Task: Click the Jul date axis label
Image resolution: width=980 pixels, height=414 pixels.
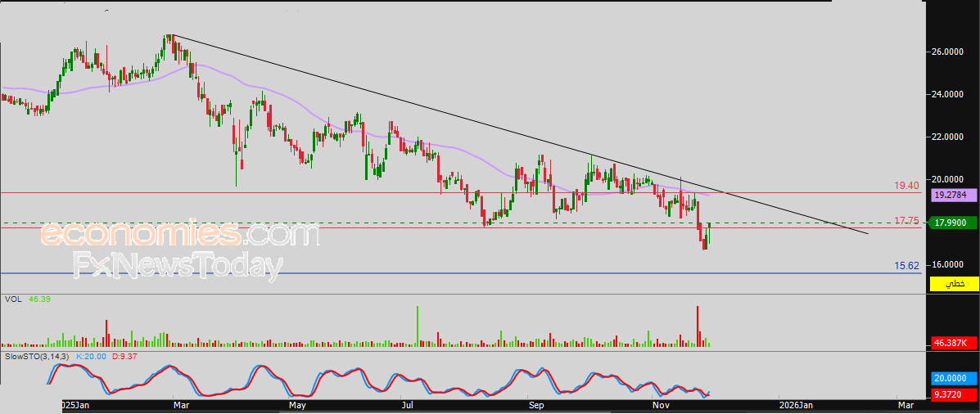Action: 408,405
